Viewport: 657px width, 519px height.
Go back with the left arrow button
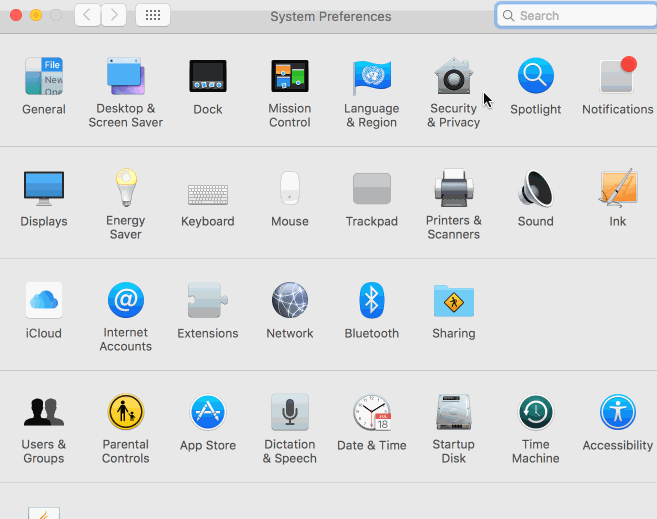[87, 15]
